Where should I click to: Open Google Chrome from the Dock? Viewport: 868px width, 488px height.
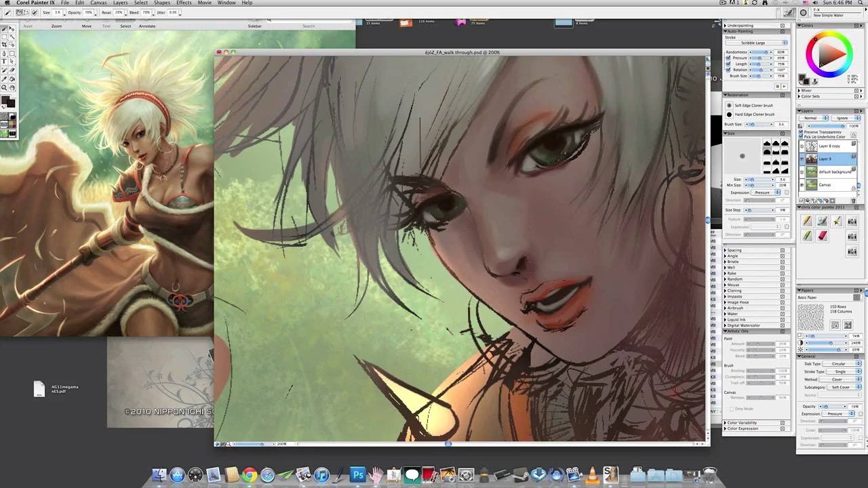click(250, 475)
